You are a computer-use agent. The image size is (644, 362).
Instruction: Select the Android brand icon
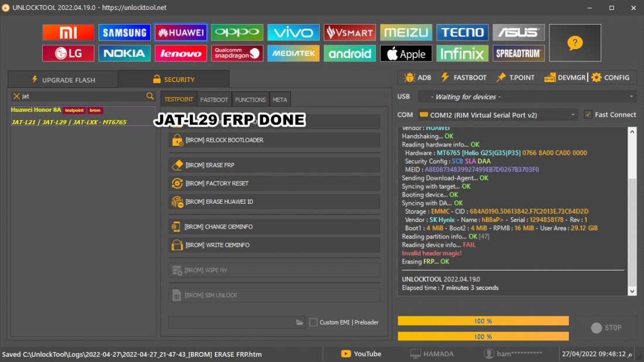350,53
